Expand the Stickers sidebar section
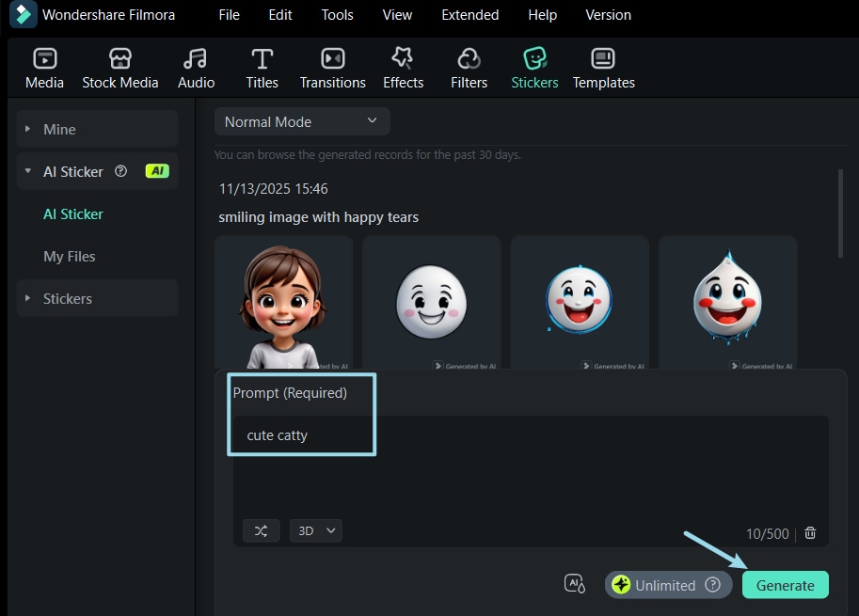 (x=26, y=297)
